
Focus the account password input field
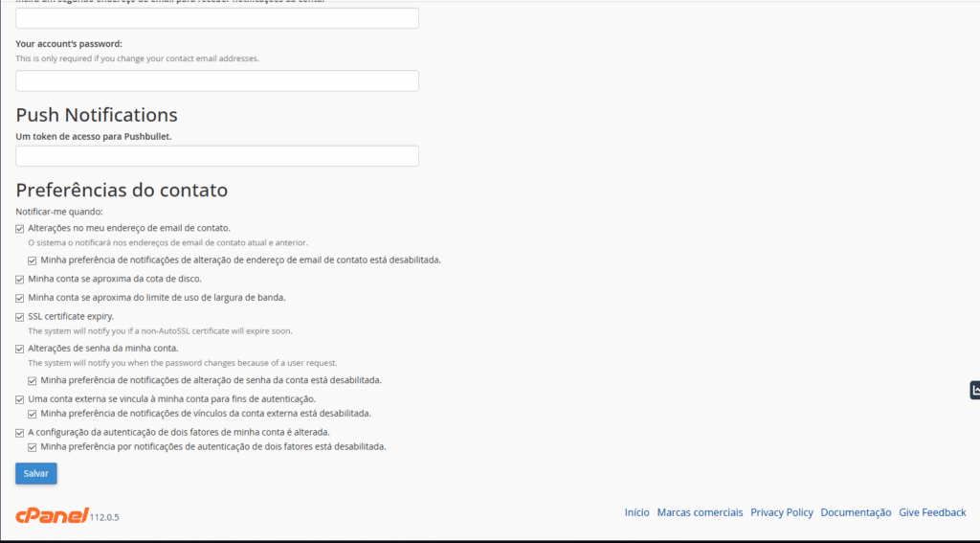click(x=217, y=80)
